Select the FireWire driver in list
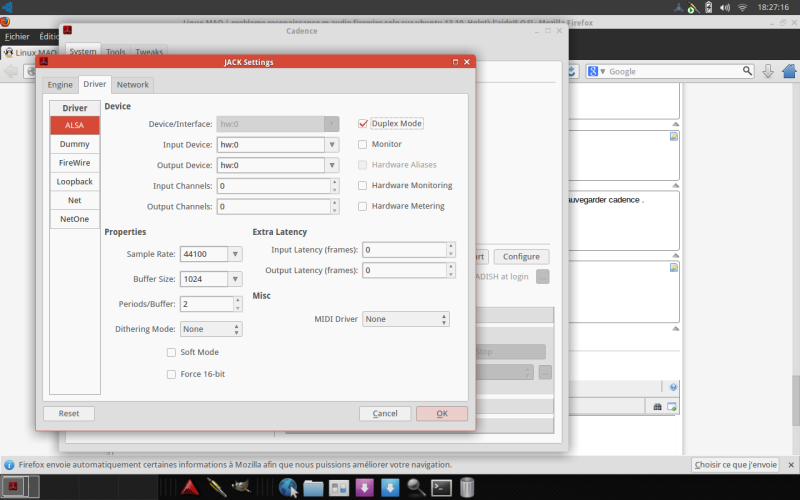The image size is (800, 500). 75,162
